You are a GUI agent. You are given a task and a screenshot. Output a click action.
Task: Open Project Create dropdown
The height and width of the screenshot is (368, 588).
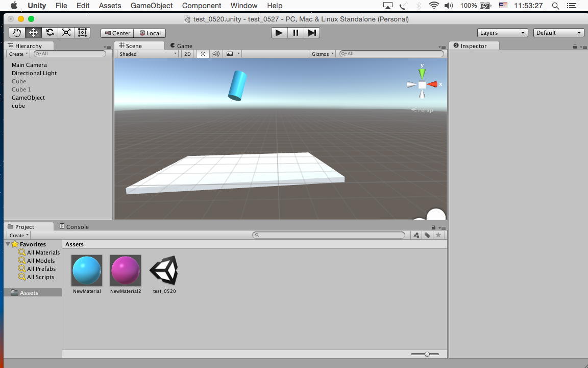tap(19, 235)
